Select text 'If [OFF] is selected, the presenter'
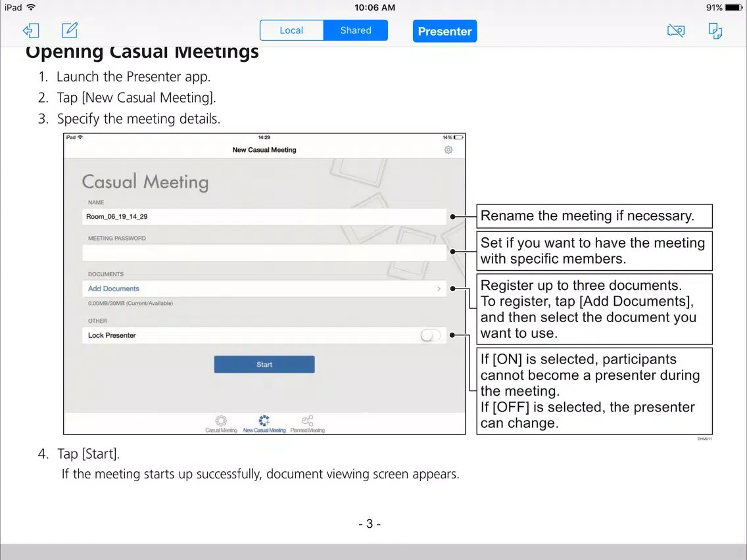 pyautogui.click(x=587, y=407)
